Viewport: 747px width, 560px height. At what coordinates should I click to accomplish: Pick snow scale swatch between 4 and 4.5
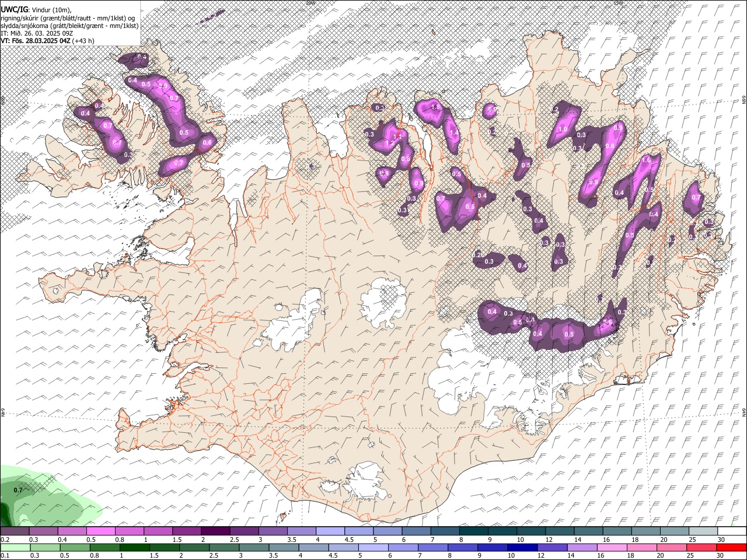330,531
